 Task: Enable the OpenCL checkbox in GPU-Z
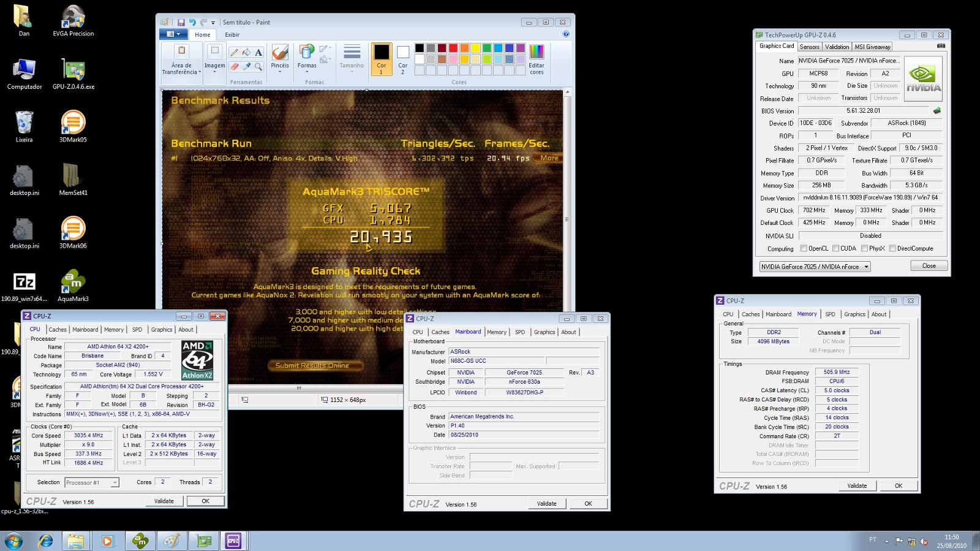click(804, 248)
